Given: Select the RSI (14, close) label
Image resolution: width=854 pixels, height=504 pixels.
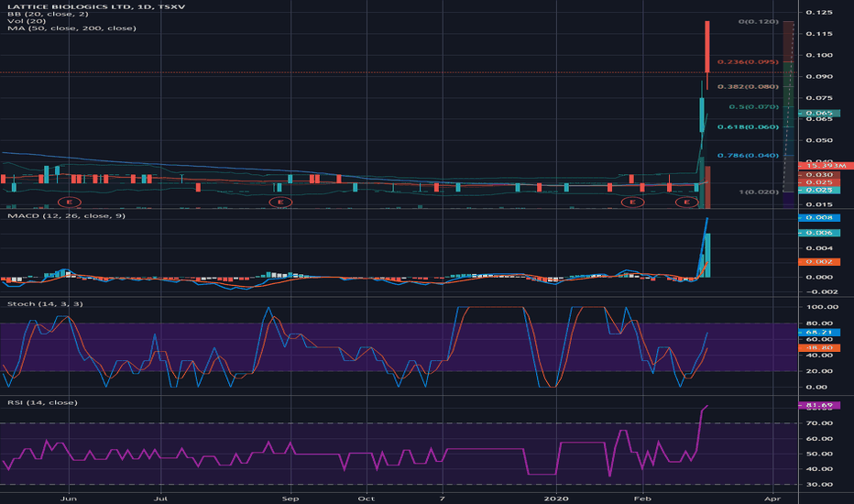Looking at the screenshot, I should point(42,402).
